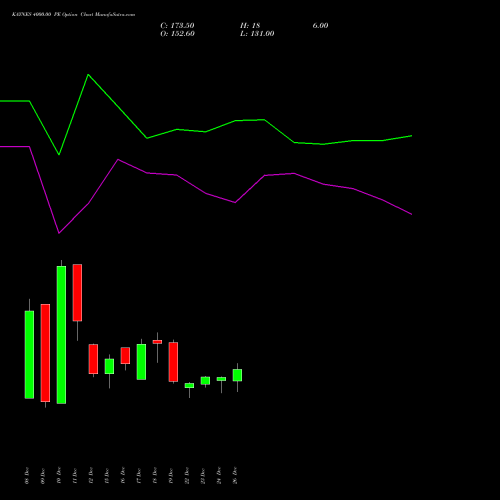The image size is (500, 500).
Task: Click the 6.00 value at top right
Action: tap(320, 26)
